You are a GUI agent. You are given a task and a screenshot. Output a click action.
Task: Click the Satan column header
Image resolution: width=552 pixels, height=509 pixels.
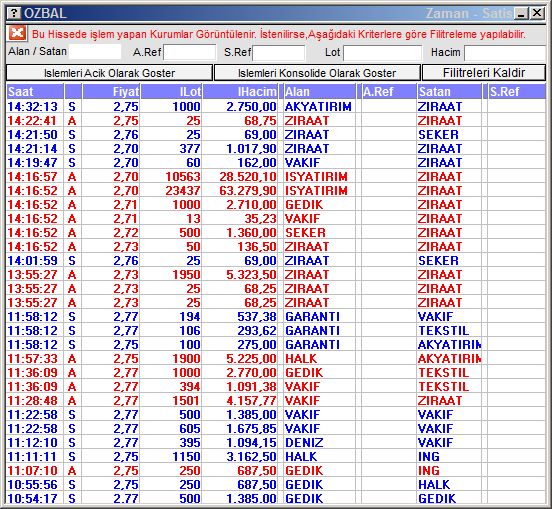449,92
